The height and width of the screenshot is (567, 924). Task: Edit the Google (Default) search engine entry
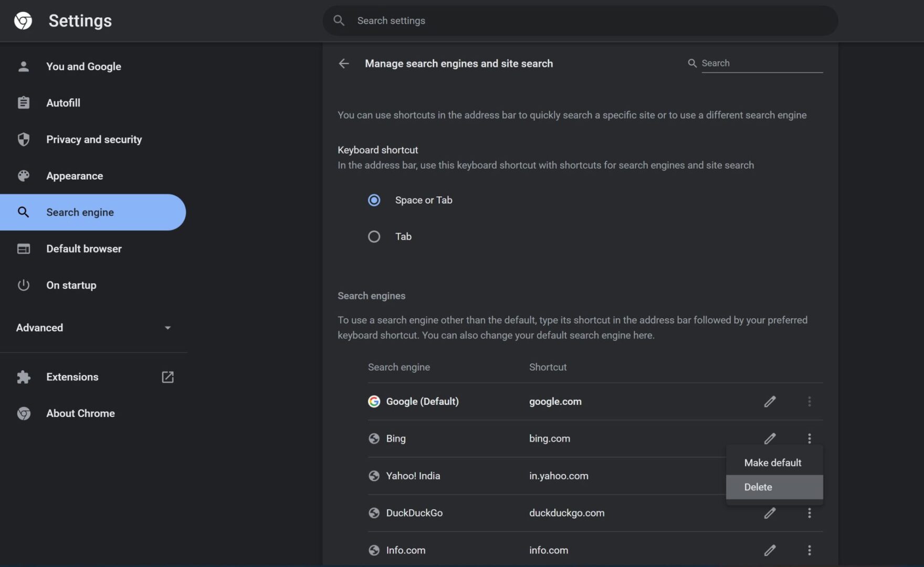[x=770, y=402]
